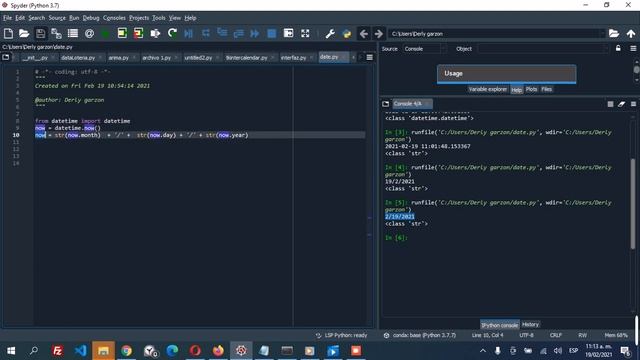
Task: Switch to Plots tab
Action: tap(531, 89)
